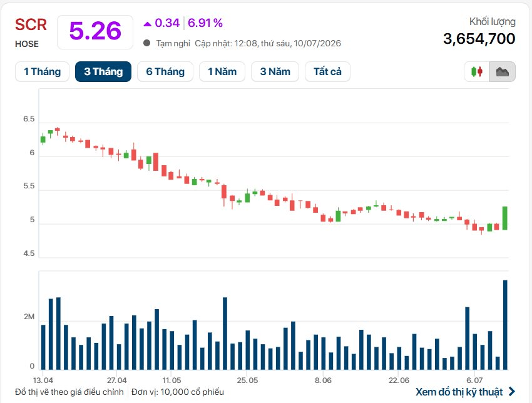
Task: Click the 25.05 date axis label
Action: [247, 380]
